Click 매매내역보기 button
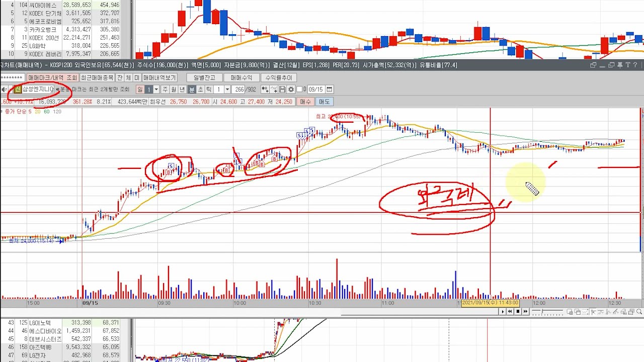 (159, 77)
